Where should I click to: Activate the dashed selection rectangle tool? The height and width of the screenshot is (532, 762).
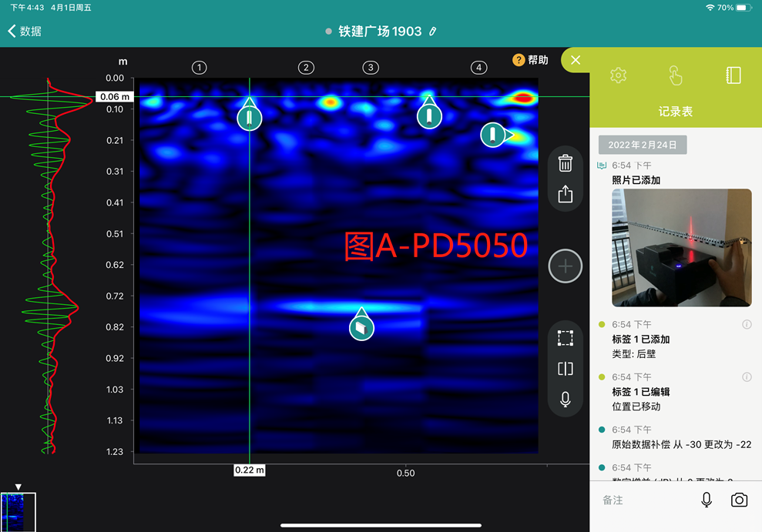[565, 338]
